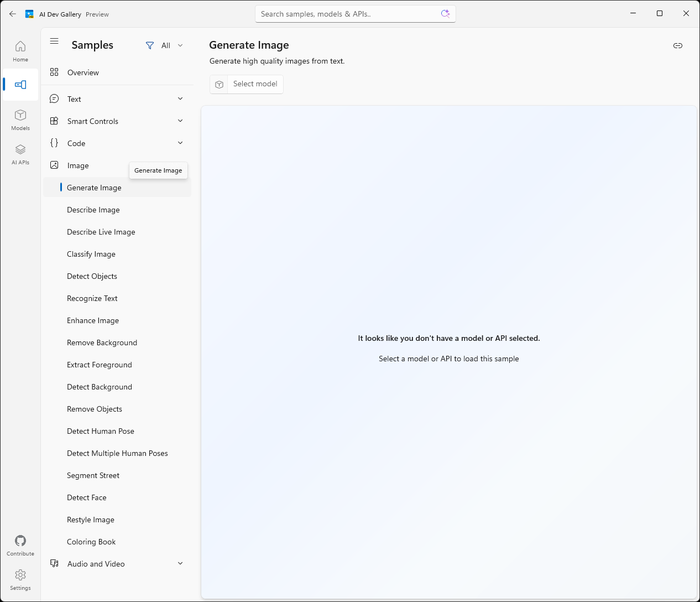Select Detect Human Pose sample
The height and width of the screenshot is (602, 700).
tap(117, 431)
